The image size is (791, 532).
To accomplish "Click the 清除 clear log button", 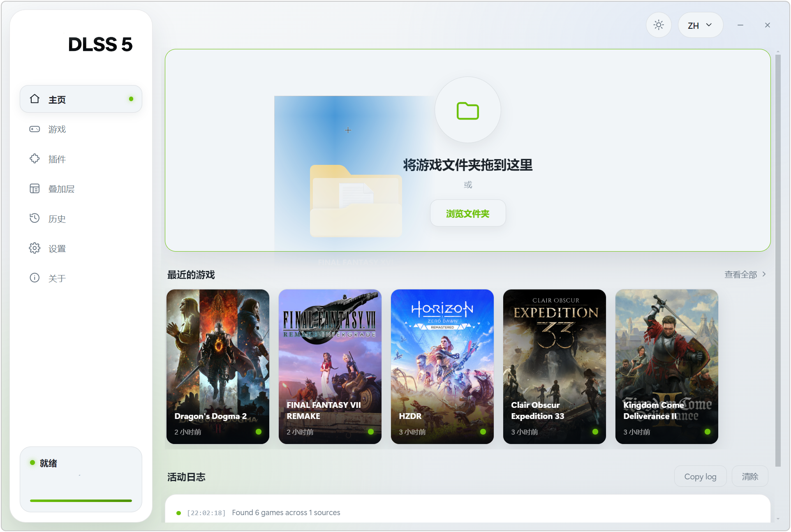I will pyautogui.click(x=750, y=476).
